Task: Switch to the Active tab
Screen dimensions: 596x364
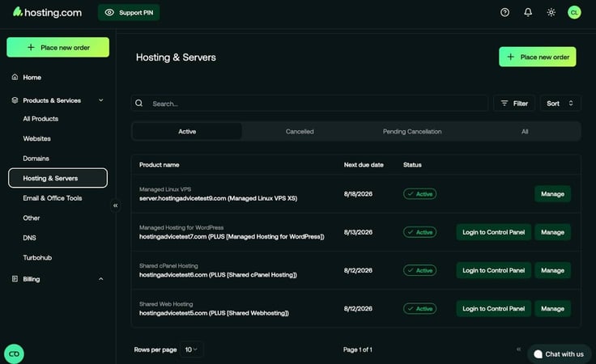Action: (x=187, y=132)
